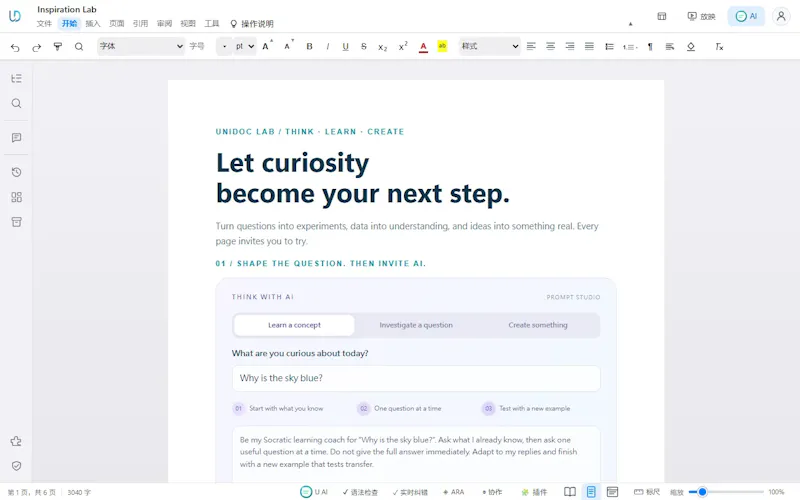Image resolution: width=800 pixels, height=500 pixels.
Task: Click the UniDoc logo
Action: click(x=15, y=16)
